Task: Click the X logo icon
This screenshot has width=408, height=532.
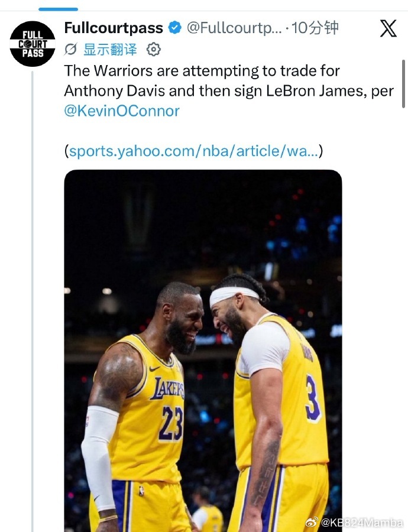Action: [388, 28]
